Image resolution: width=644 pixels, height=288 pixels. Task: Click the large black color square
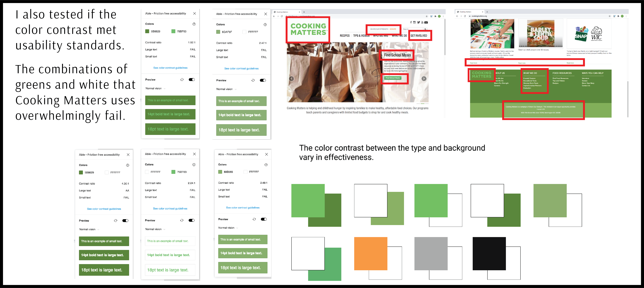click(x=489, y=254)
